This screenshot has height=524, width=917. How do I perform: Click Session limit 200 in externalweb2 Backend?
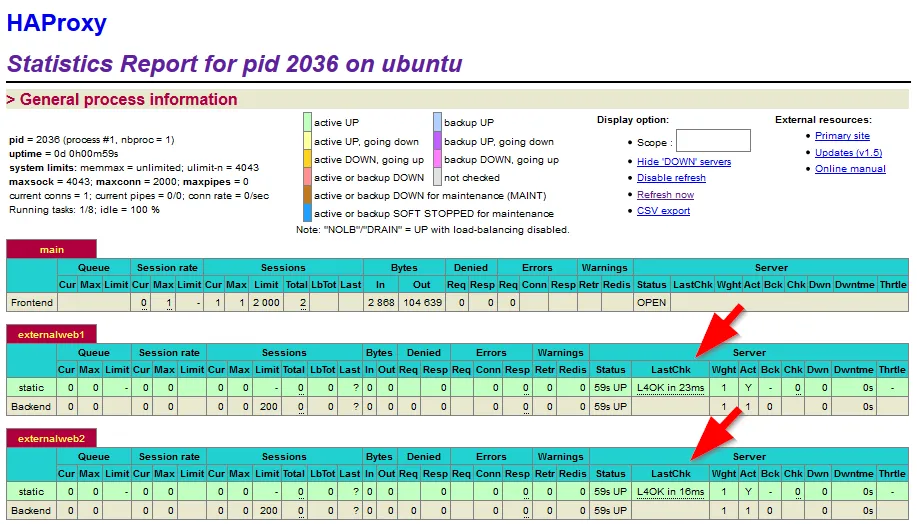268,511
